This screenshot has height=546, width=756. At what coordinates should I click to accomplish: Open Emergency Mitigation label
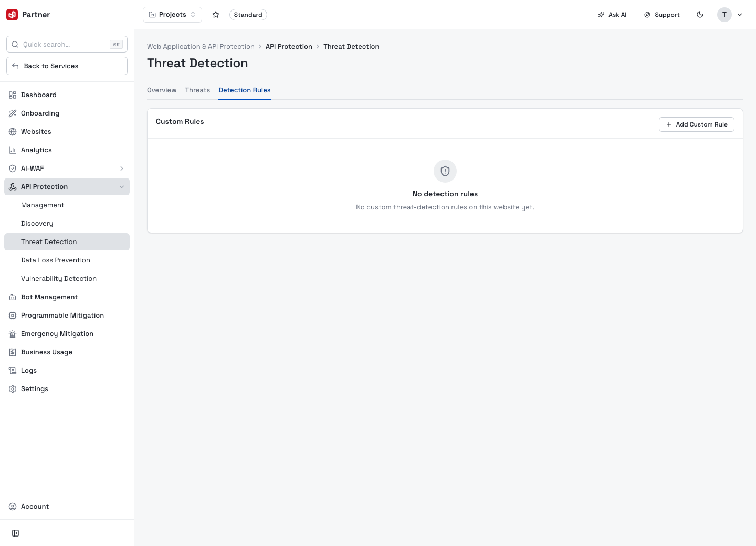pos(57,334)
